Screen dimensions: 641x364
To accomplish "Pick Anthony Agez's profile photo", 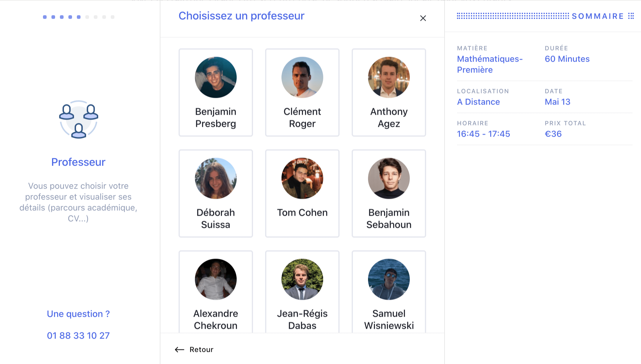I will click(389, 77).
